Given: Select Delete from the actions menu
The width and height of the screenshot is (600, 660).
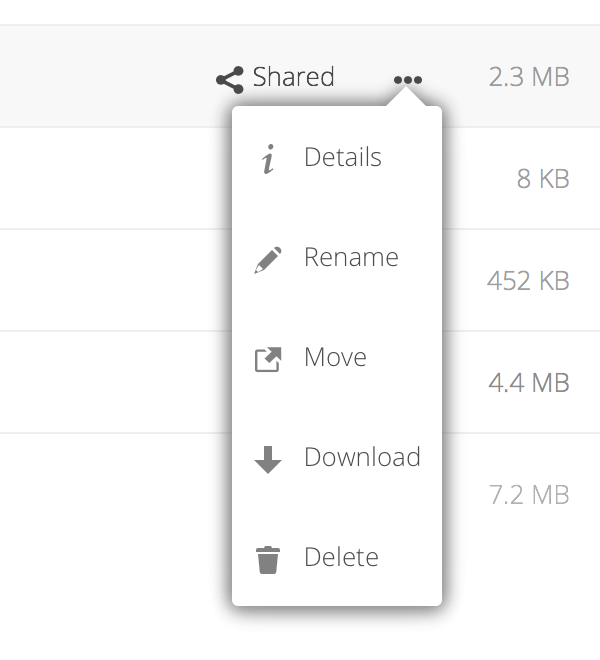Looking at the screenshot, I should point(341,558).
